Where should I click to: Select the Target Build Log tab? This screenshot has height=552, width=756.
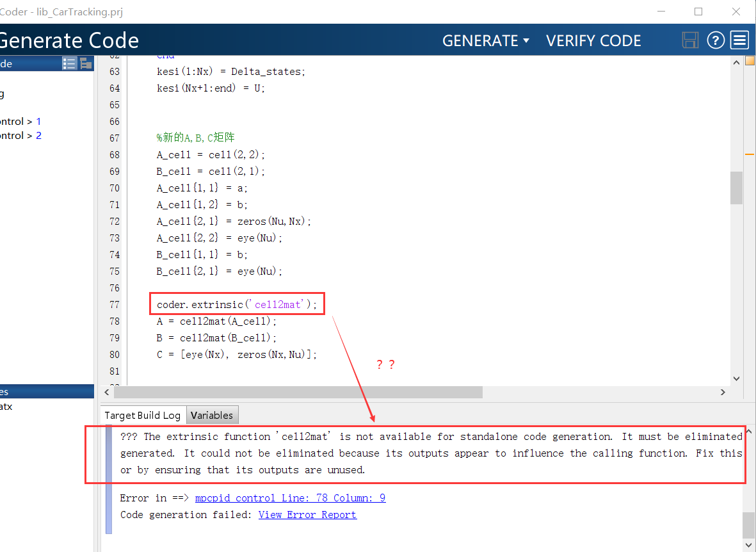click(143, 414)
